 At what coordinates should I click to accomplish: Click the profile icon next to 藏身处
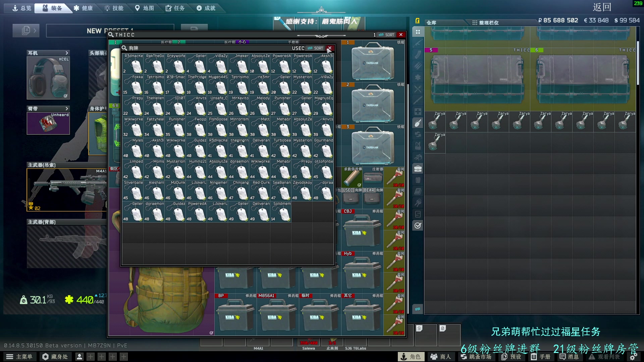[x=79, y=357]
